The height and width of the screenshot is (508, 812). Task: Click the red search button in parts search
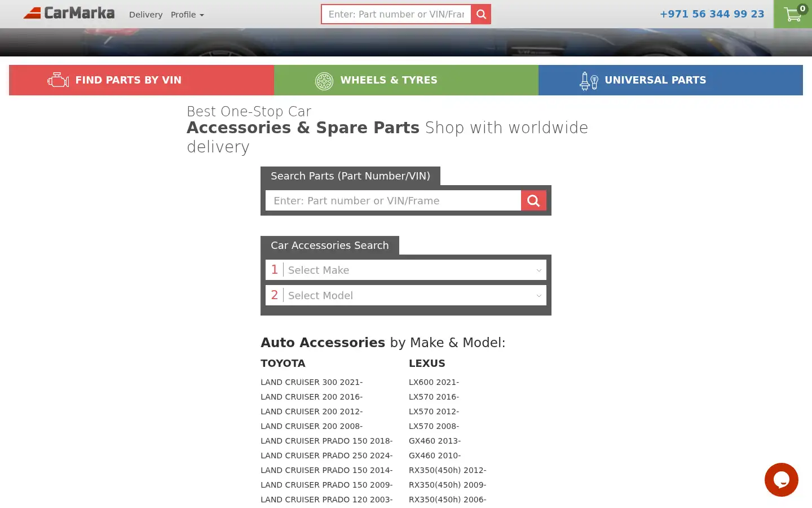pyautogui.click(x=533, y=200)
